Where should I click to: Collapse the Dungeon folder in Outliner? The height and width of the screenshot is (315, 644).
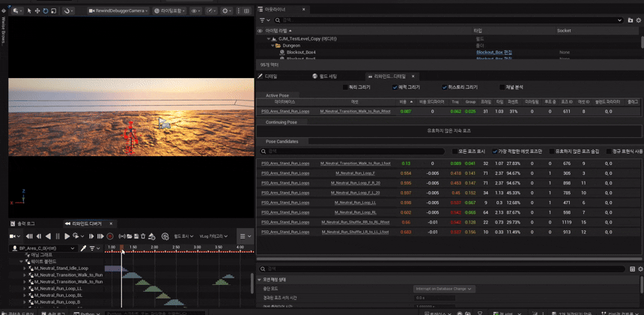tap(272, 46)
